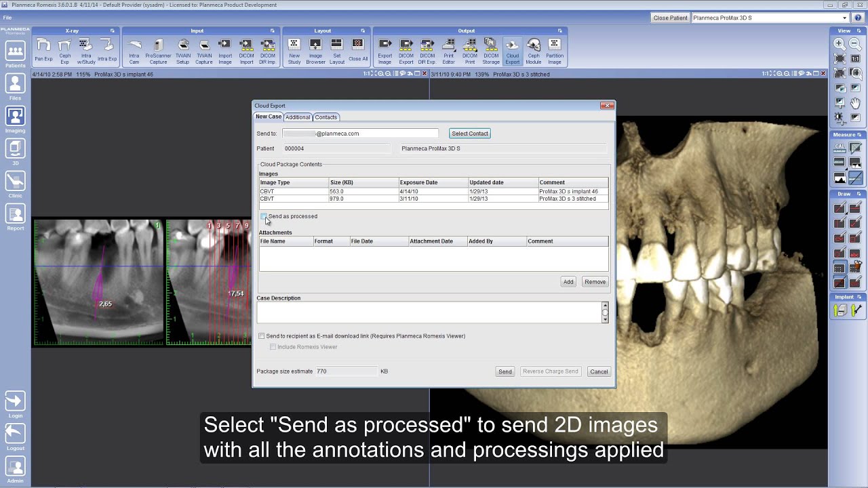Click the Send button

[x=505, y=371]
